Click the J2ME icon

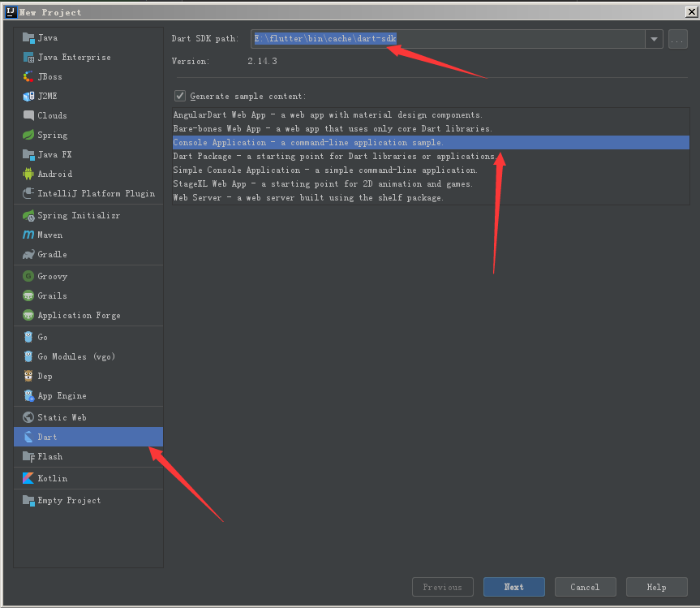tap(28, 96)
